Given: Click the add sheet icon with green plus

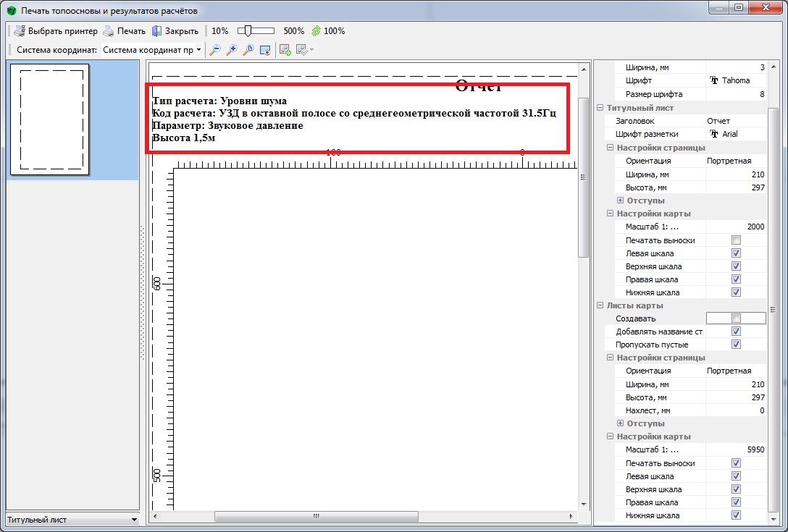Looking at the screenshot, I should (285, 50).
